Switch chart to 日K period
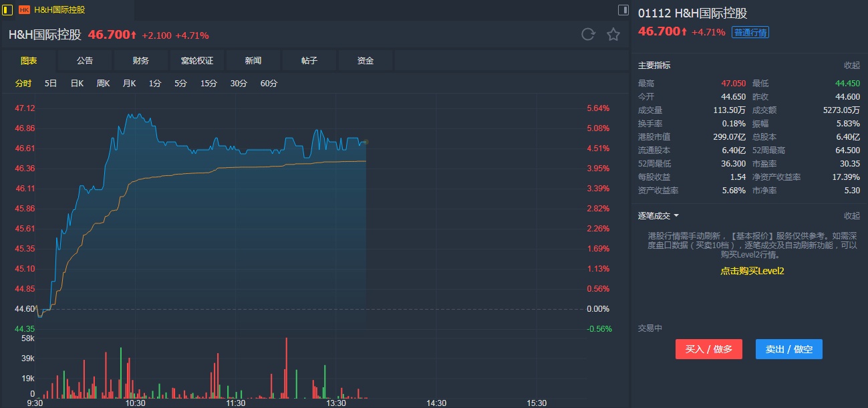The height and width of the screenshot is (408, 868). pos(77,84)
